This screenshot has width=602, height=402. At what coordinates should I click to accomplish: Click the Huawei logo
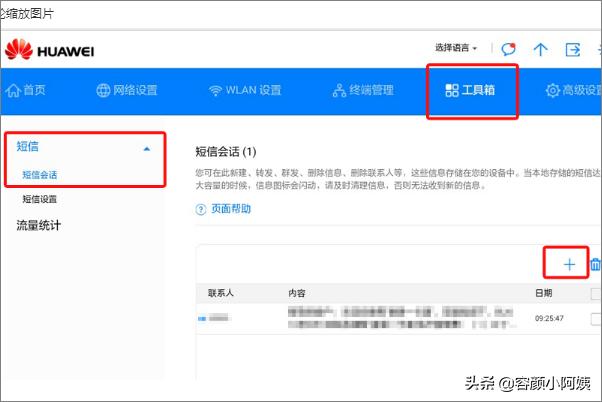[48, 49]
